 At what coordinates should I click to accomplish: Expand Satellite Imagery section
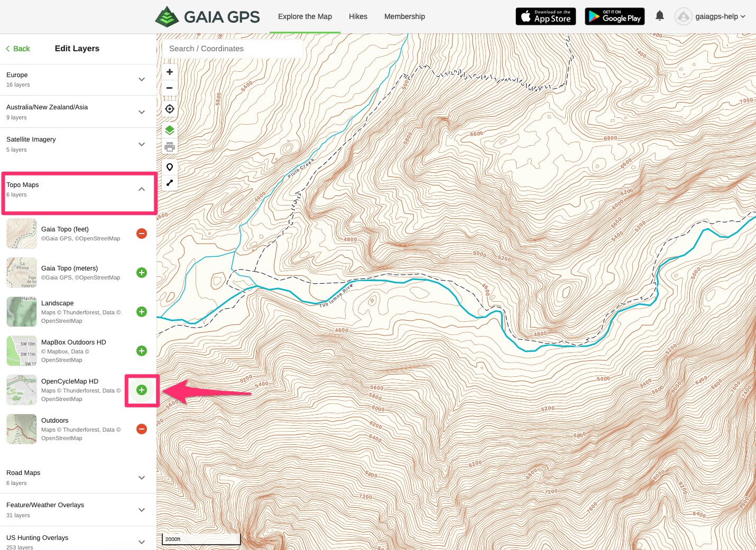point(78,144)
